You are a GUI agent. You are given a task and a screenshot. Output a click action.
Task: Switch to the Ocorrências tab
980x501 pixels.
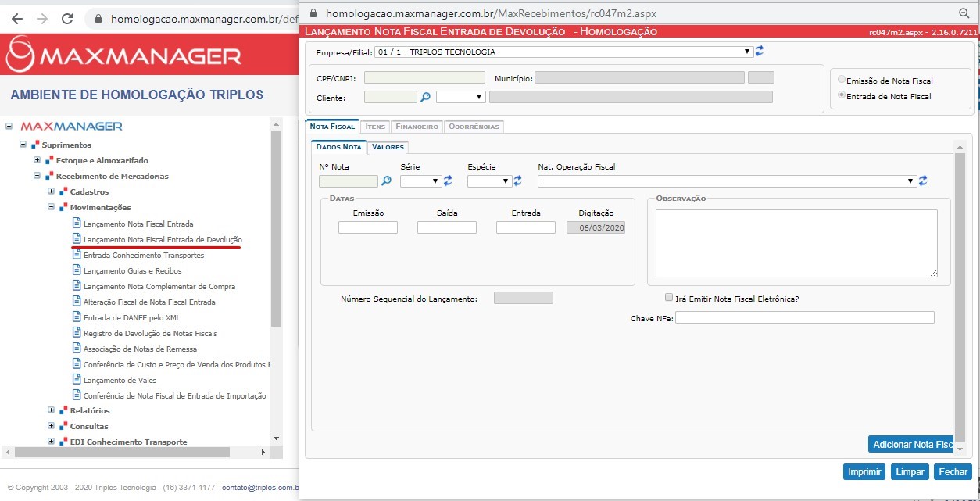click(x=474, y=126)
